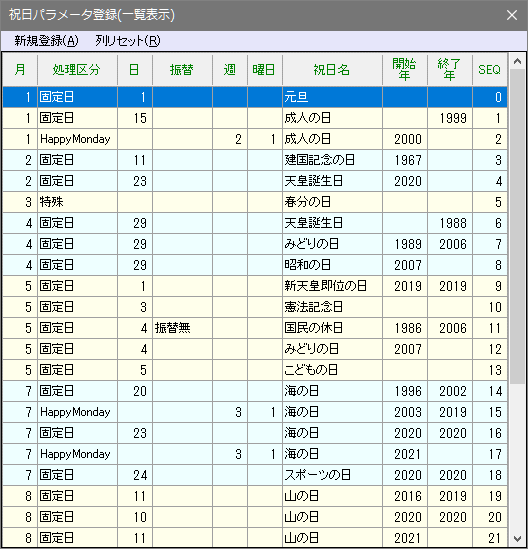Image resolution: width=528 pixels, height=549 pixels.
Task: Click the SEQ column header
Action: click(x=489, y=70)
